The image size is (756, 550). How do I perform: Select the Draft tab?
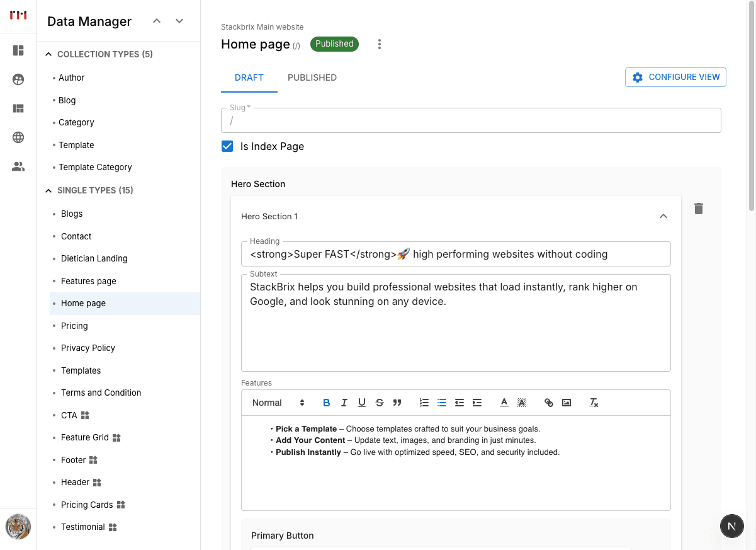(249, 77)
